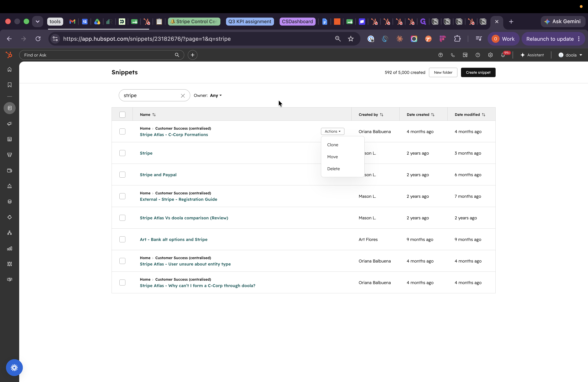Toggle the Actions dropdown on the first row

[x=333, y=131]
